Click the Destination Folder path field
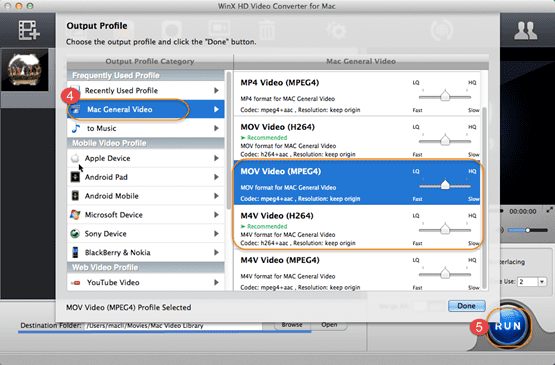This screenshot has height=365, width=555. (x=173, y=326)
